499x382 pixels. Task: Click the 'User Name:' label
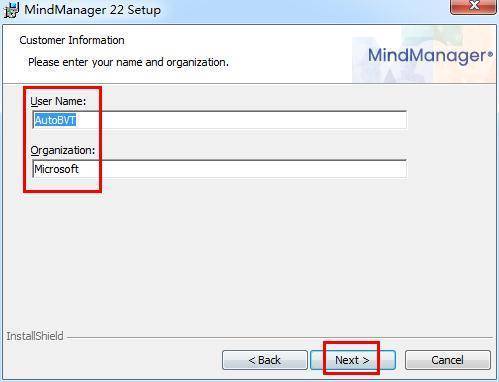point(58,101)
